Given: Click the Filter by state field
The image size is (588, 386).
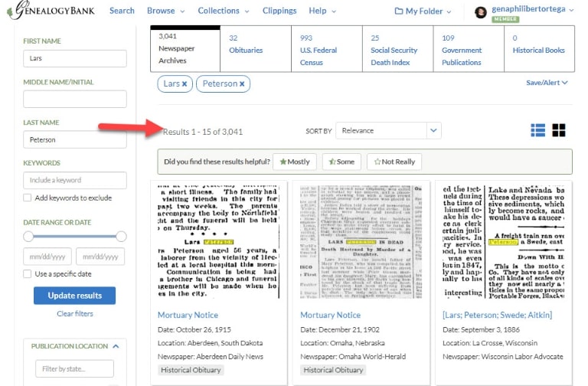Looking at the screenshot, I should [x=74, y=368].
